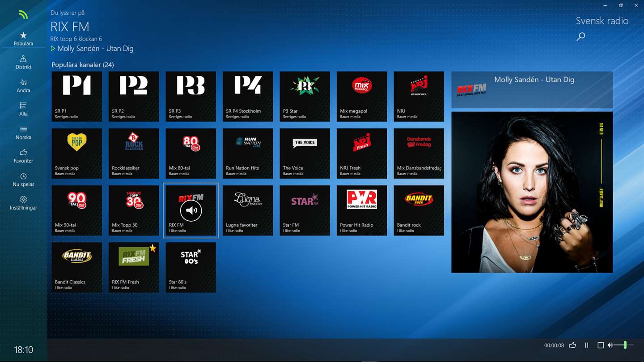This screenshot has height=362, width=644.
Task: Pause the radio playback
Action: 586,345
